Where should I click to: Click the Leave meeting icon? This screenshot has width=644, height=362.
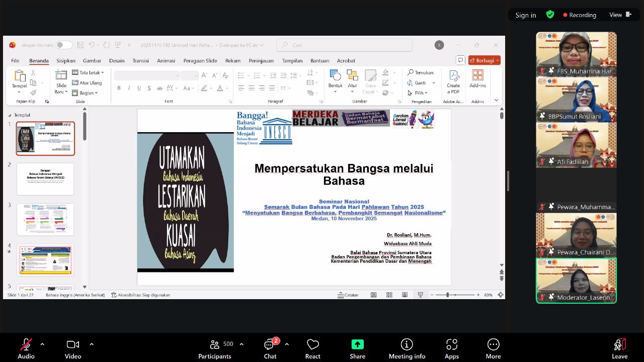(x=619, y=344)
